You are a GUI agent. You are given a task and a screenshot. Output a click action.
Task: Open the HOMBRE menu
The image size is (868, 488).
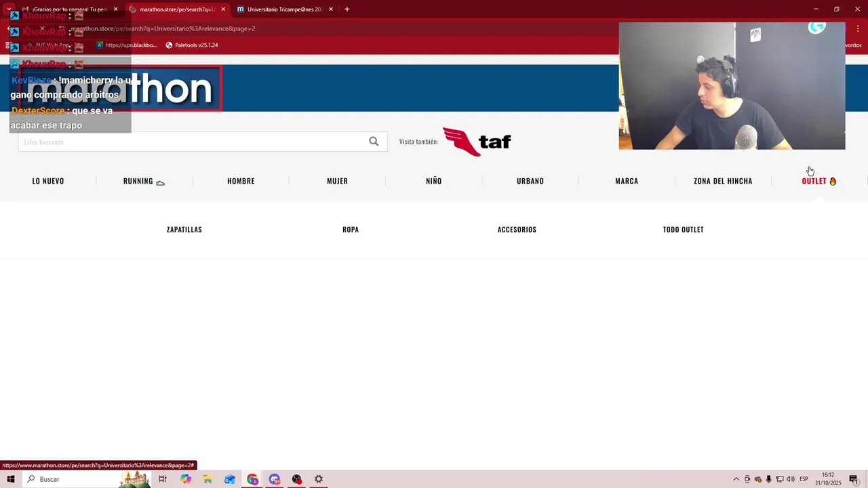point(241,181)
